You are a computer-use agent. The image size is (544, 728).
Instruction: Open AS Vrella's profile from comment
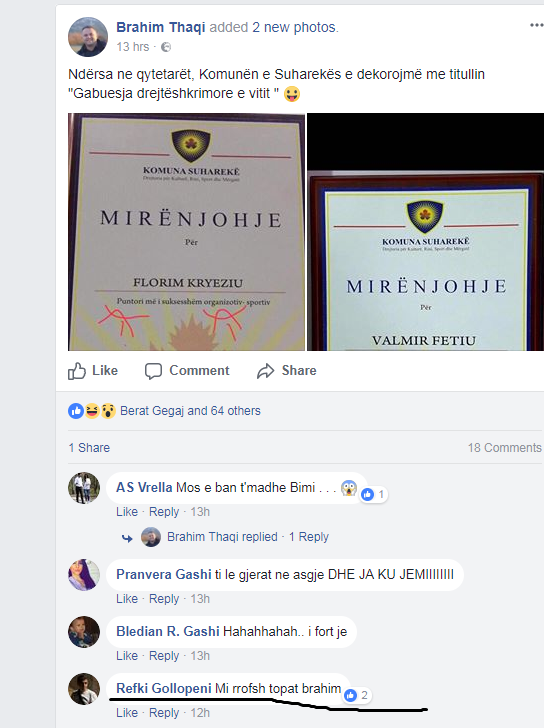coord(144,488)
